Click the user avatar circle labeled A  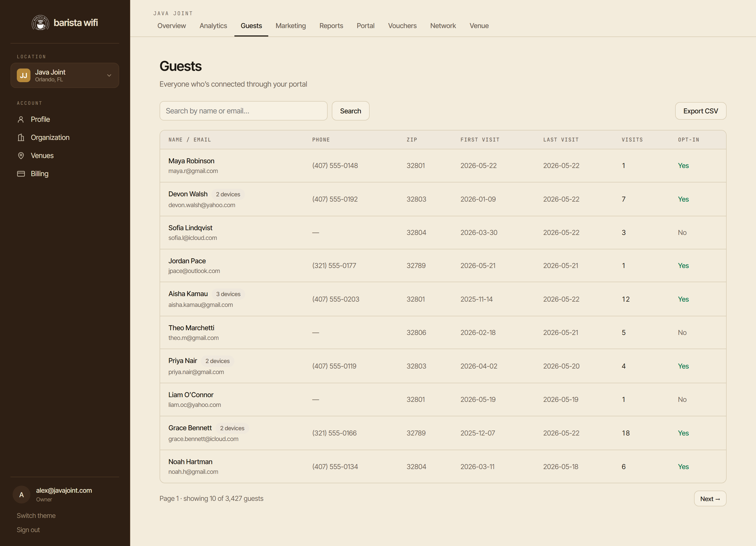click(21, 495)
